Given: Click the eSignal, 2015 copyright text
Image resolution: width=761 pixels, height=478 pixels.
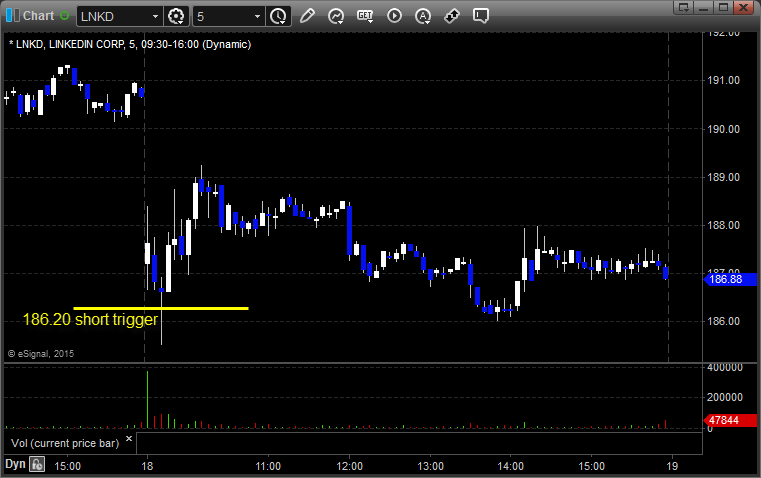Looking at the screenshot, I should click(41, 354).
